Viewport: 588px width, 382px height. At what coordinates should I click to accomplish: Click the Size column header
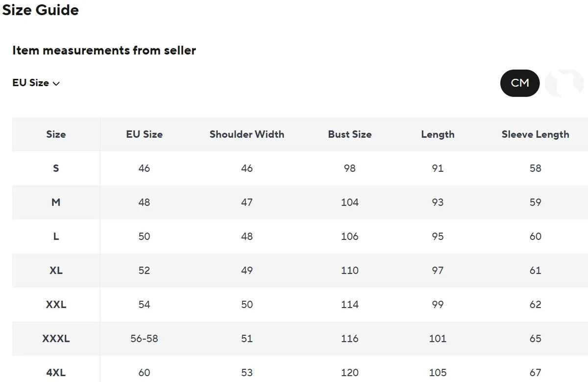tap(56, 134)
